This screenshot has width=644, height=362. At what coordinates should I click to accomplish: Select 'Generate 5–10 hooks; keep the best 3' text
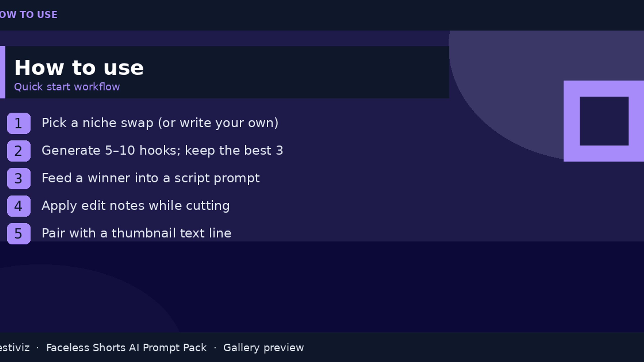pos(162,150)
